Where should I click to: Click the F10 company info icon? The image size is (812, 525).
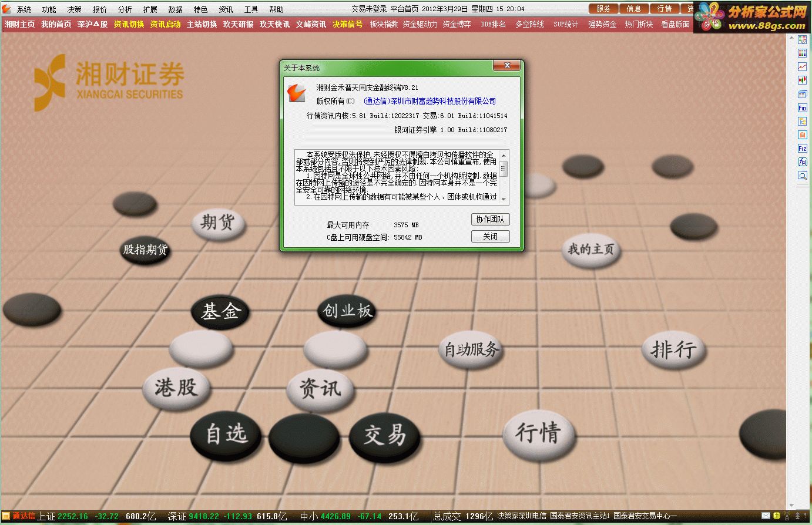802,108
